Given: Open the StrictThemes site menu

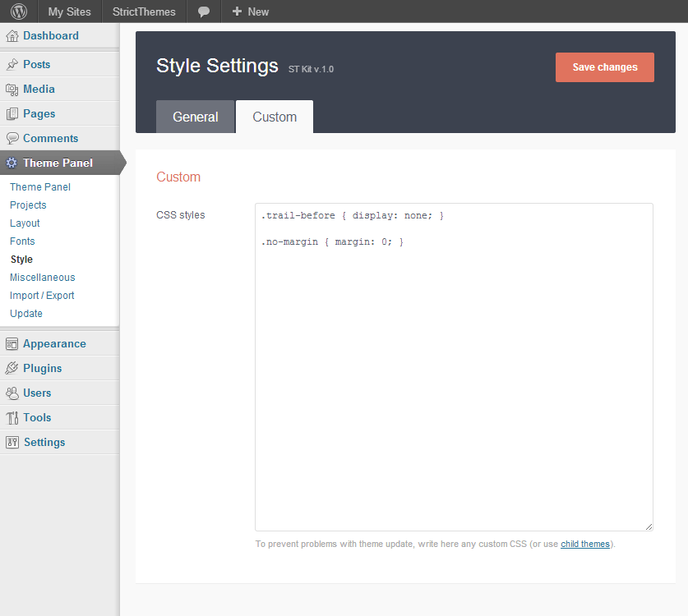Looking at the screenshot, I should (144, 11).
